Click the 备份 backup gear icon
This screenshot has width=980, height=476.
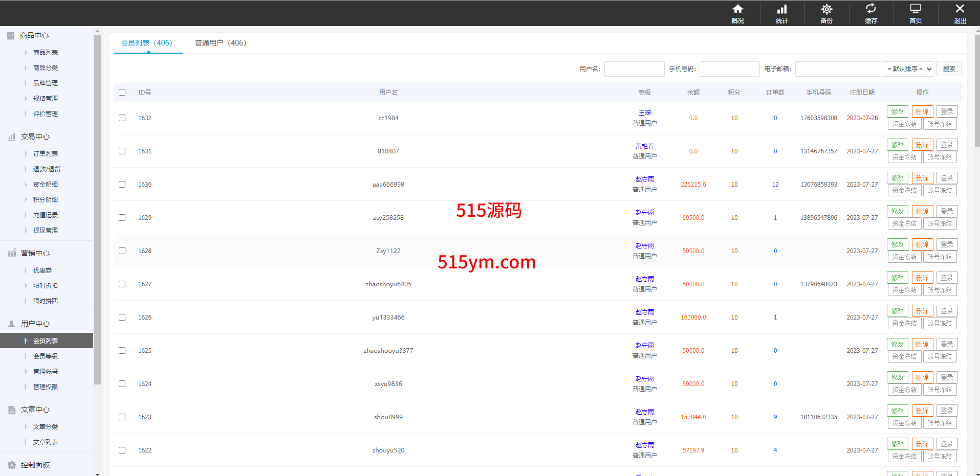(826, 9)
